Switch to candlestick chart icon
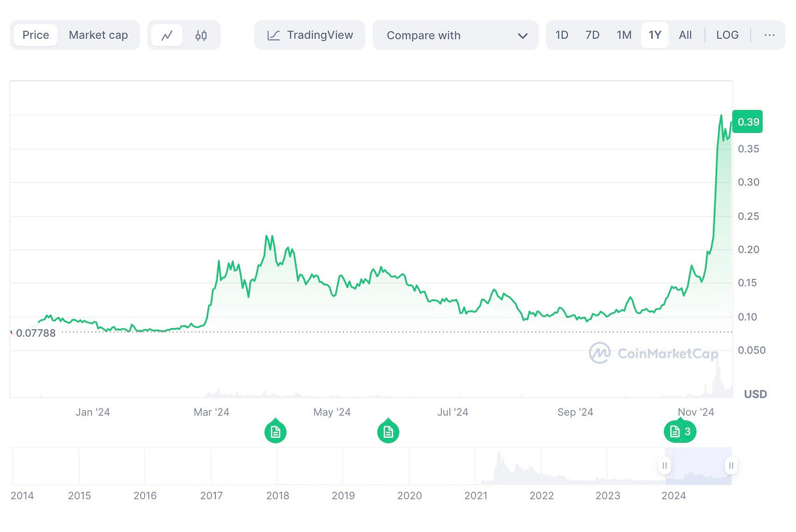 [x=201, y=36]
